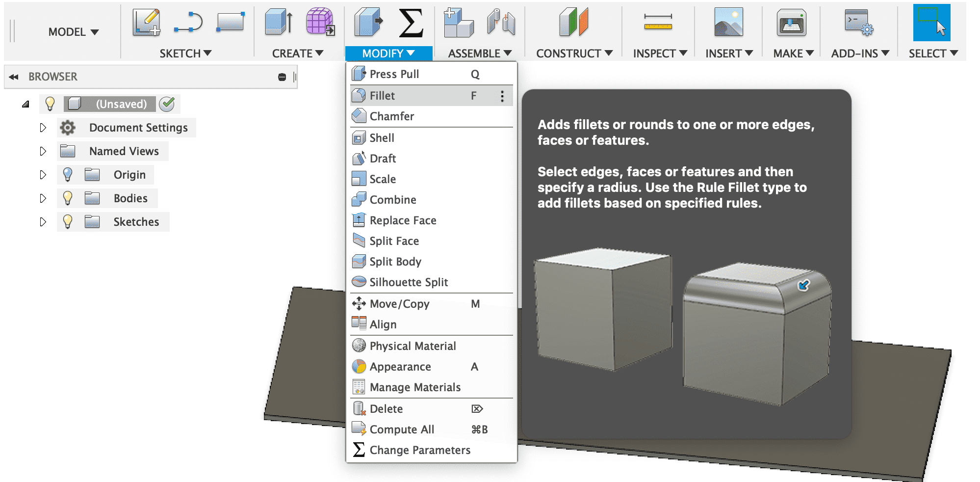This screenshot has height=482, width=980.
Task: Click the Sketches folder icon
Action: [92, 222]
